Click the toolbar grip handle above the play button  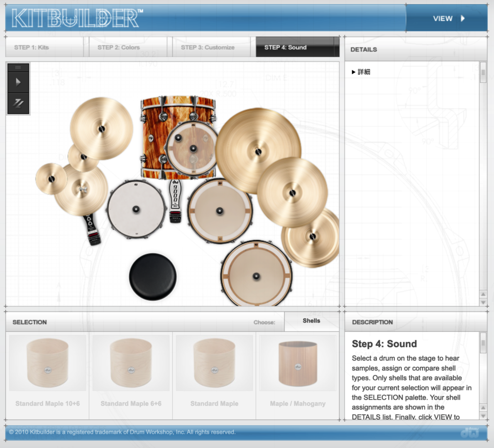[x=18, y=67]
